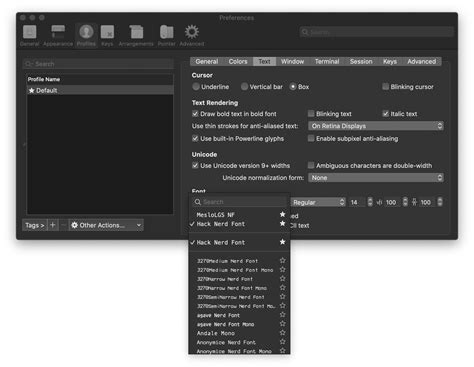The image size is (474, 367).
Task: Open the Other Actions... dropdown
Action: (106, 225)
